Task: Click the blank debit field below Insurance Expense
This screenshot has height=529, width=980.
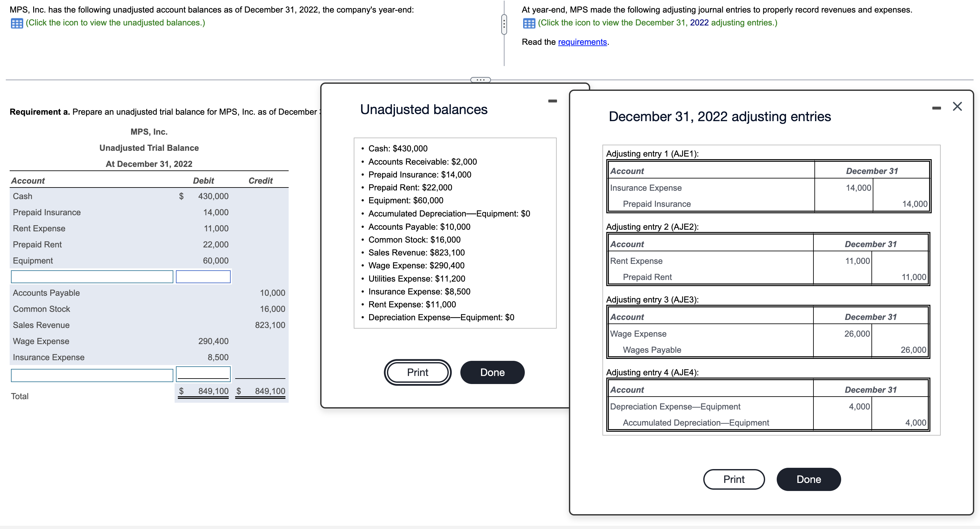Action: [x=203, y=374]
